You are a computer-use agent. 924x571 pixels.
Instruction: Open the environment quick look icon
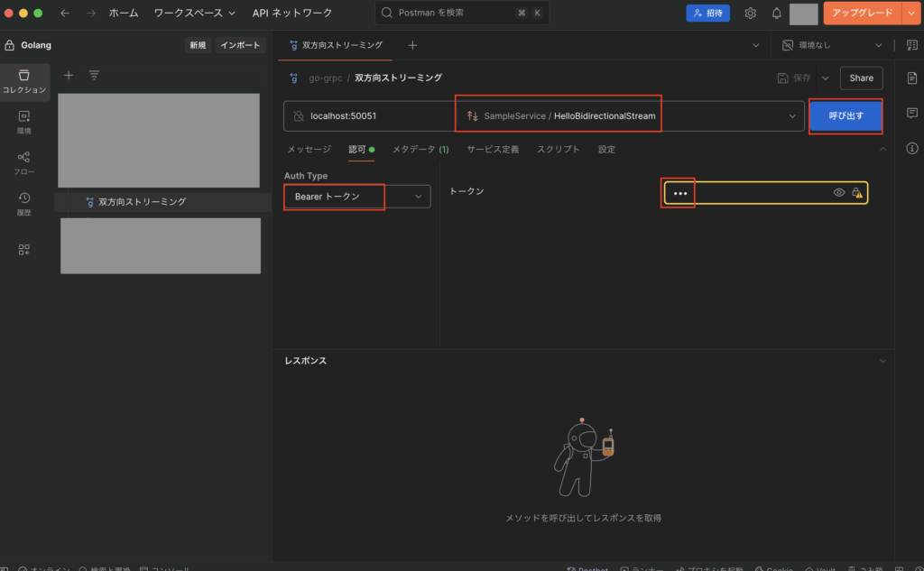[x=911, y=45]
